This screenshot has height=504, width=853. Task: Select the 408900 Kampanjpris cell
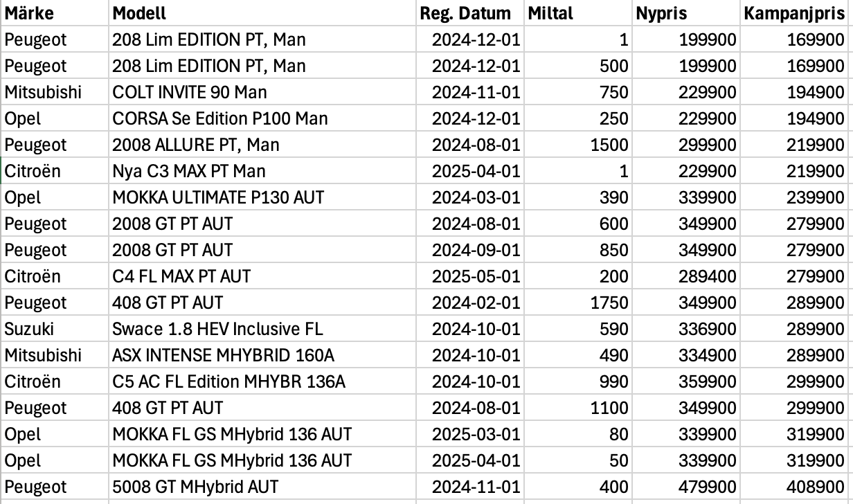(796, 487)
